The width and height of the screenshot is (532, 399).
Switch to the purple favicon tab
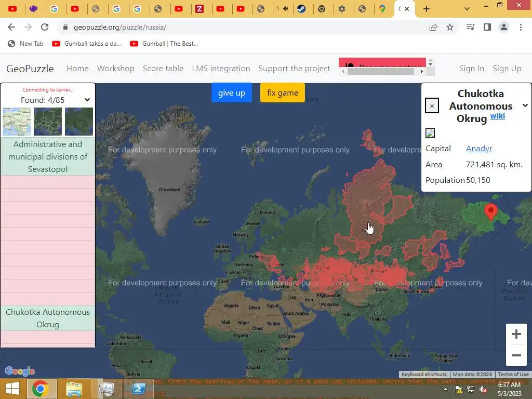(33, 9)
